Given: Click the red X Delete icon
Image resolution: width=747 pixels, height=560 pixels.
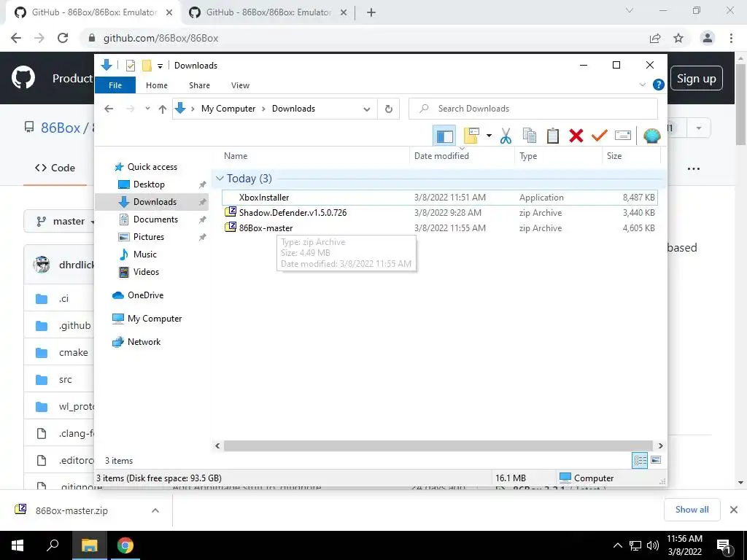Looking at the screenshot, I should click(x=576, y=136).
